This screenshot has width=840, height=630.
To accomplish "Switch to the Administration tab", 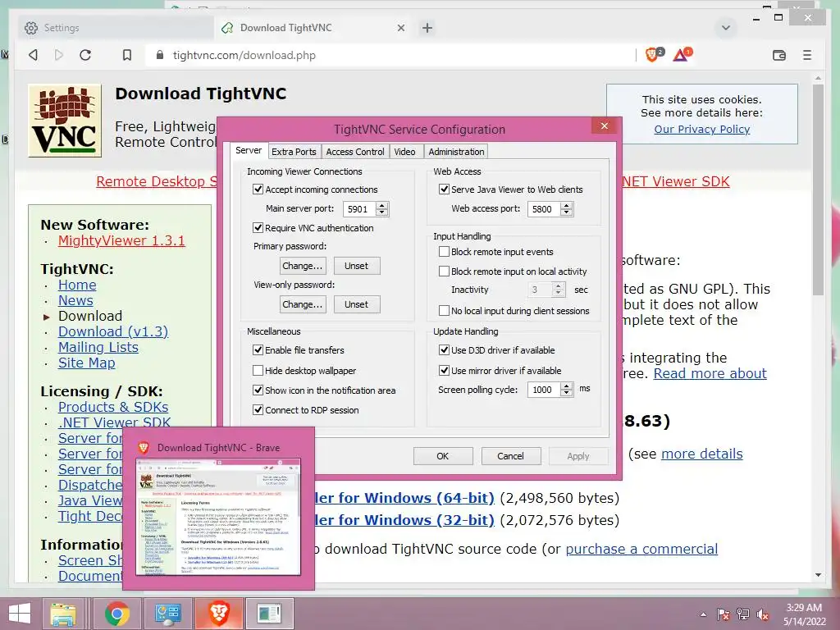I will pos(456,152).
